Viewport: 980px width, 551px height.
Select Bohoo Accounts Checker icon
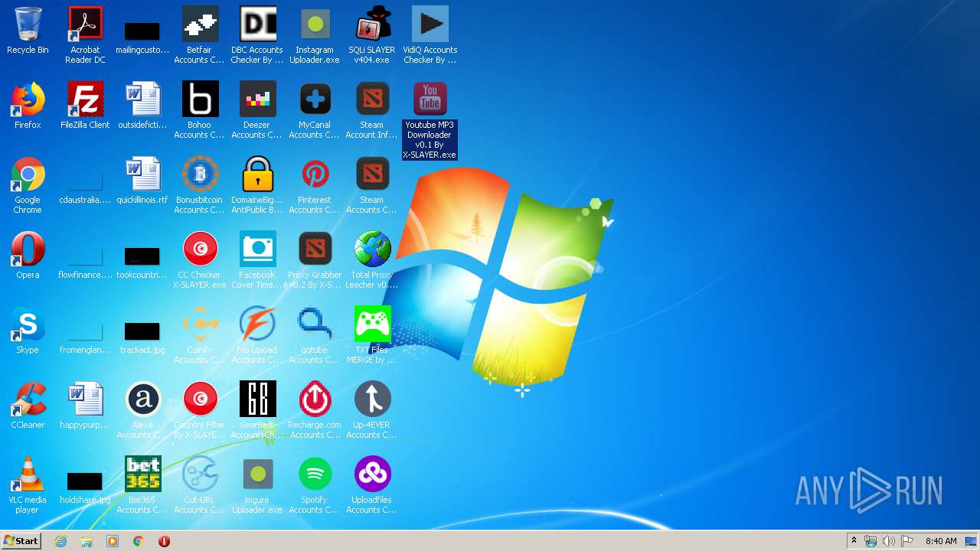[200, 110]
